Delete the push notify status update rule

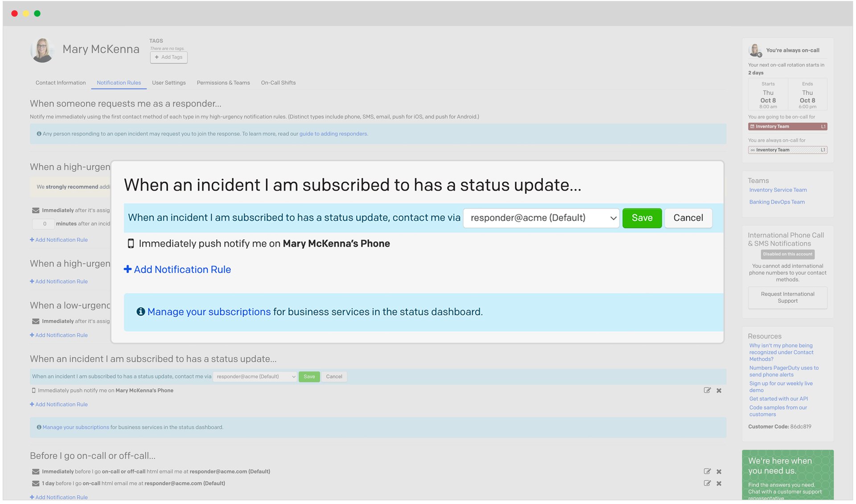(719, 390)
